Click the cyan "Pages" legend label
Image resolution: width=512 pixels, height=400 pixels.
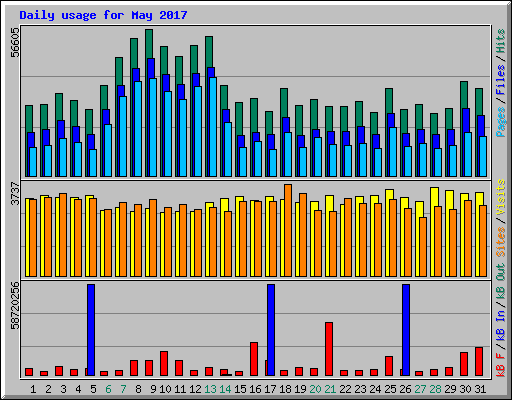(501, 122)
